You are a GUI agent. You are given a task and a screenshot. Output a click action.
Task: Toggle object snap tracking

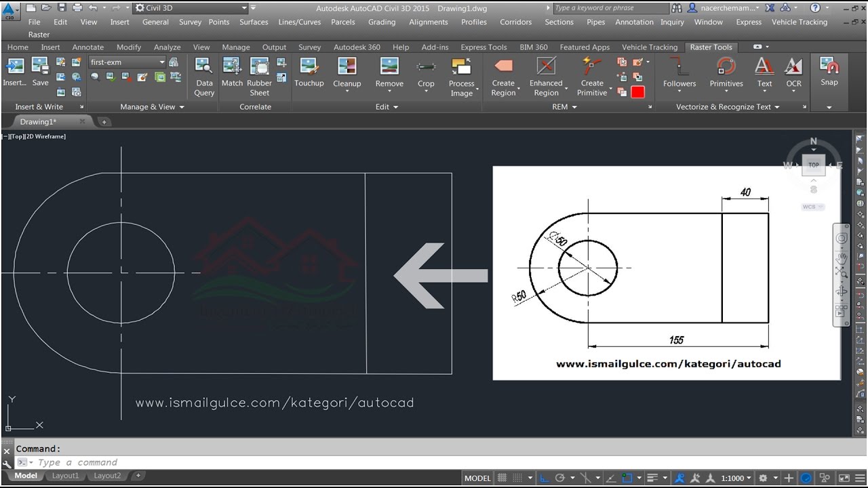point(611,478)
